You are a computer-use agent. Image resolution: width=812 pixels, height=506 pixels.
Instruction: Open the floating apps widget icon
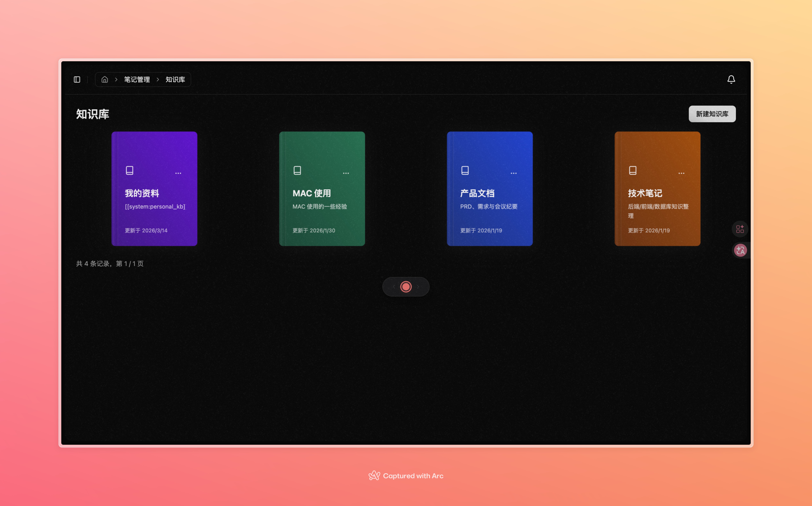tap(740, 229)
